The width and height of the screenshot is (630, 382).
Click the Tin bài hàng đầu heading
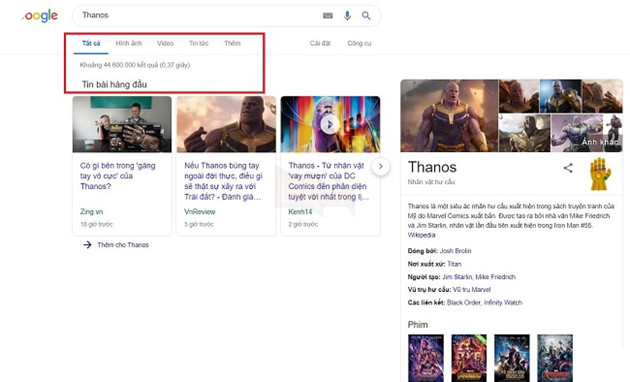(x=115, y=84)
